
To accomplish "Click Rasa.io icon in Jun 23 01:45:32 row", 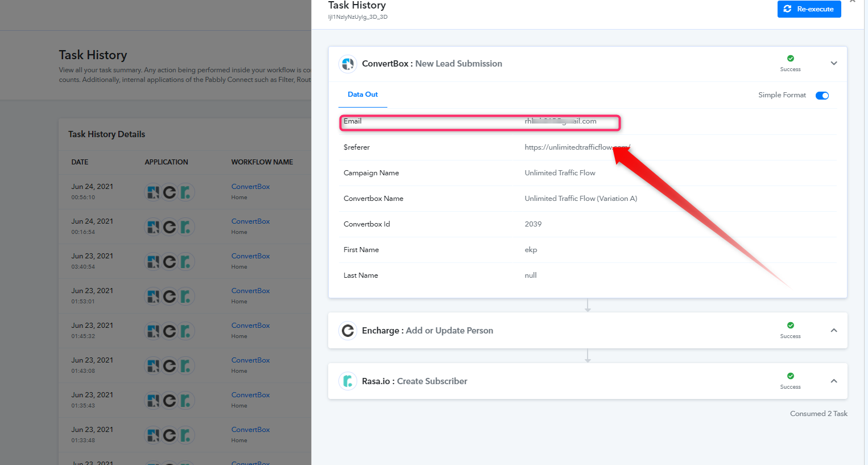I will pyautogui.click(x=186, y=331).
